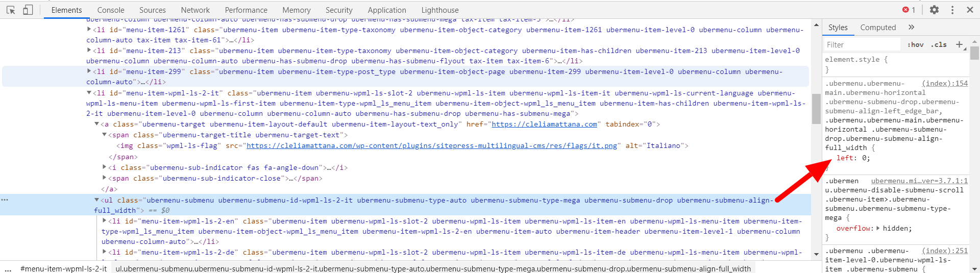Image resolution: width=980 pixels, height=273 pixels.
Task: Open the (index):251 source link
Action: point(945,251)
